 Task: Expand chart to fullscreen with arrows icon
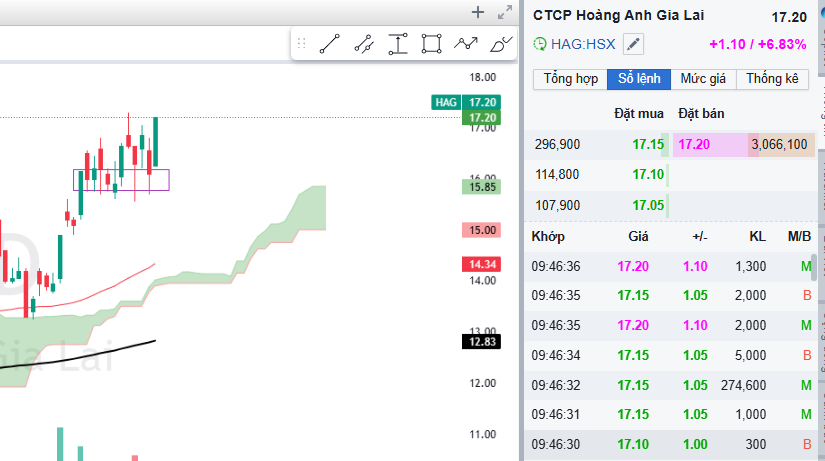click(x=503, y=13)
